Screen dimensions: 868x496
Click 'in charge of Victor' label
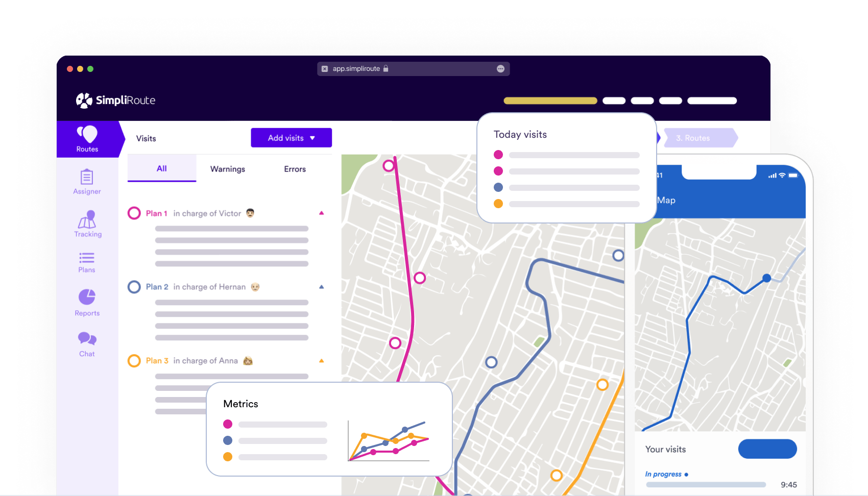click(x=207, y=213)
